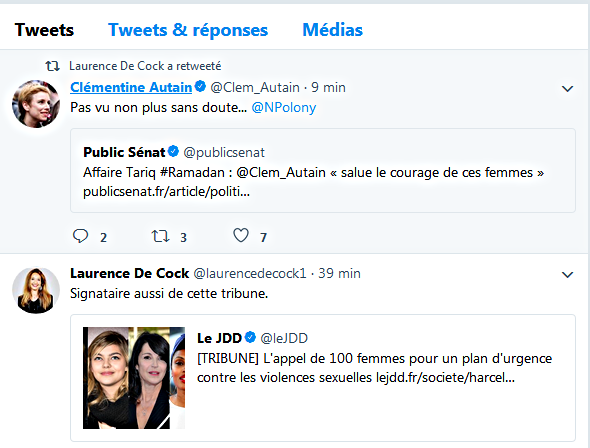
Task: Open the JDD tribune photo thumbnail
Action: pos(134,378)
